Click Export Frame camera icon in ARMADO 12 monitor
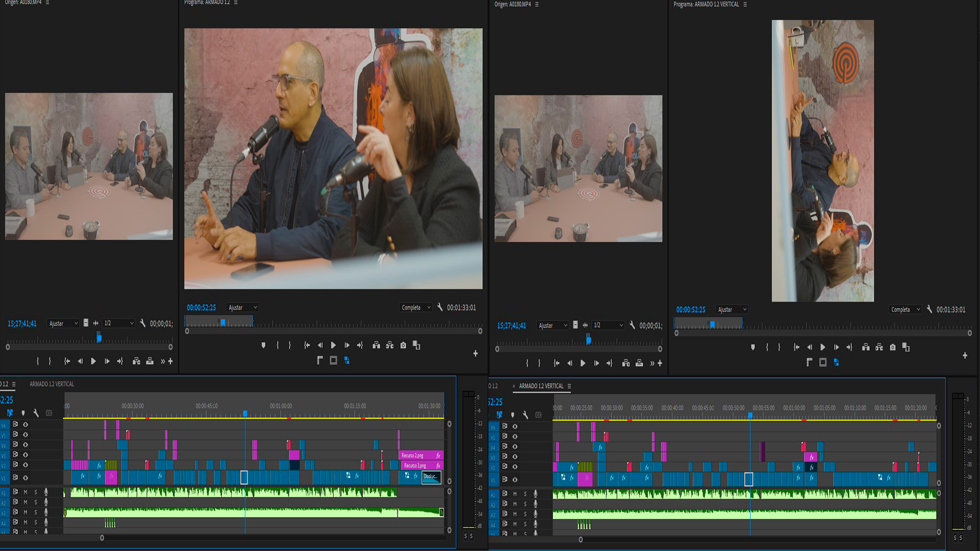The height and width of the screenshot is (551, 980). click(403, 345)
